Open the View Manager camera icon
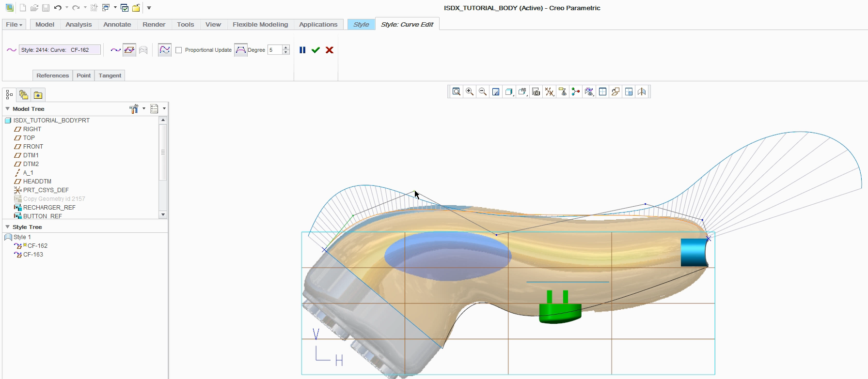 click(536, 91)
